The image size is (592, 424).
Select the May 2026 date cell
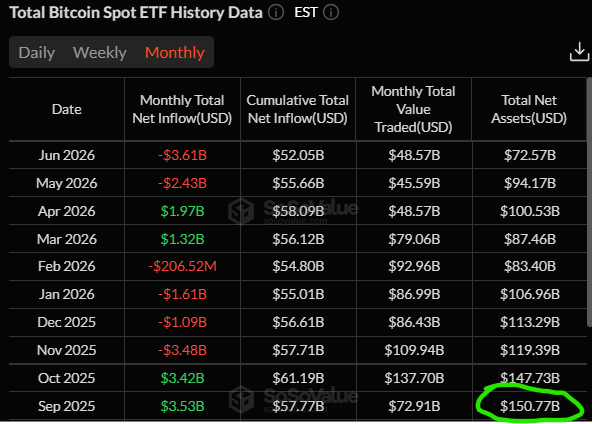67,183
